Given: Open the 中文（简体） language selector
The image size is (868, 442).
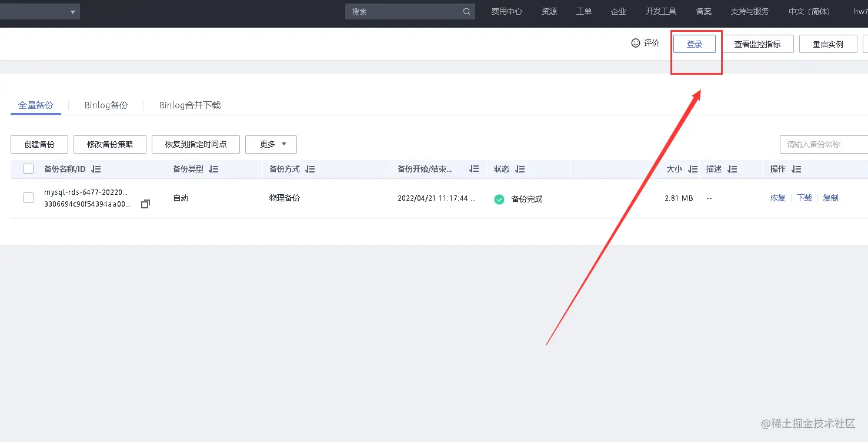Looking at the screenshot, I should pyautogui.click(x=810, y=11).
